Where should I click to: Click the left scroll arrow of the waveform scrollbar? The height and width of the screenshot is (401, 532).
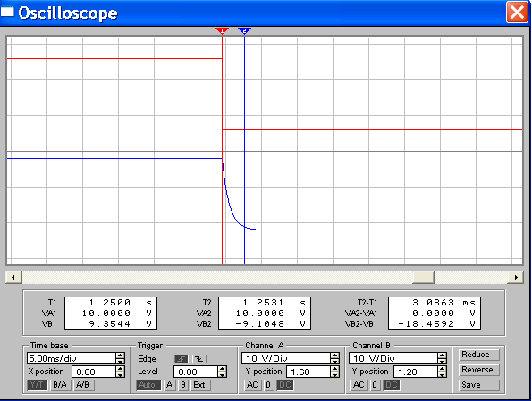pos(13,277)
